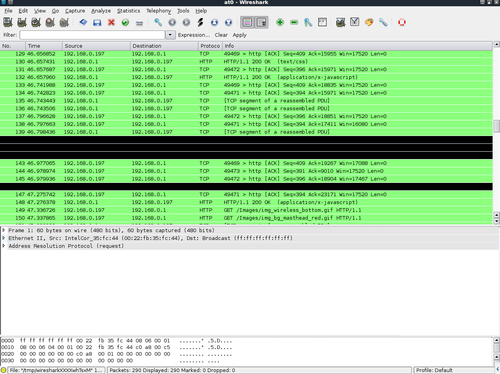Sort by the Destination column header
Screen dimensions: 500x374
[164, 46]
